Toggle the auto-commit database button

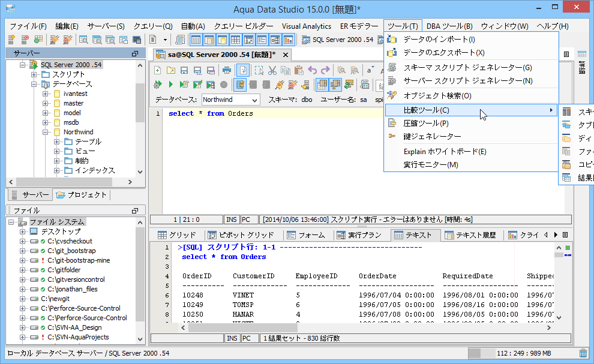[240, 85]
